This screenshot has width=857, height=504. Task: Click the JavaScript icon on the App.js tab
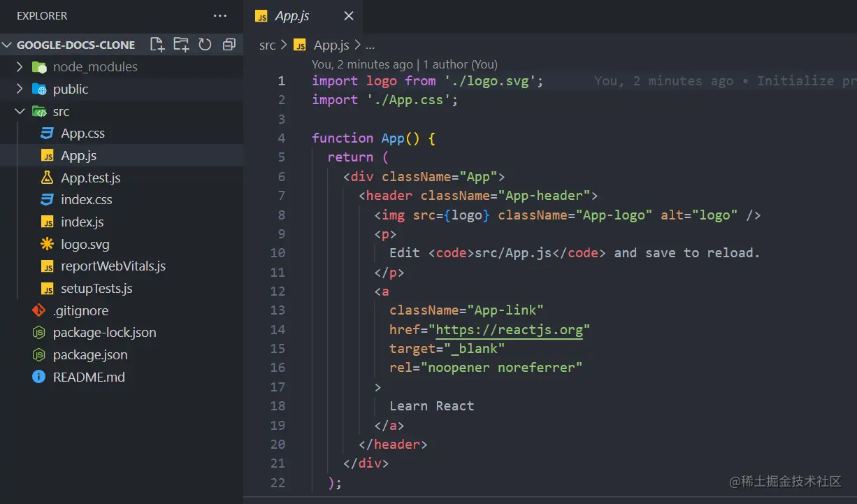(261, 15)
